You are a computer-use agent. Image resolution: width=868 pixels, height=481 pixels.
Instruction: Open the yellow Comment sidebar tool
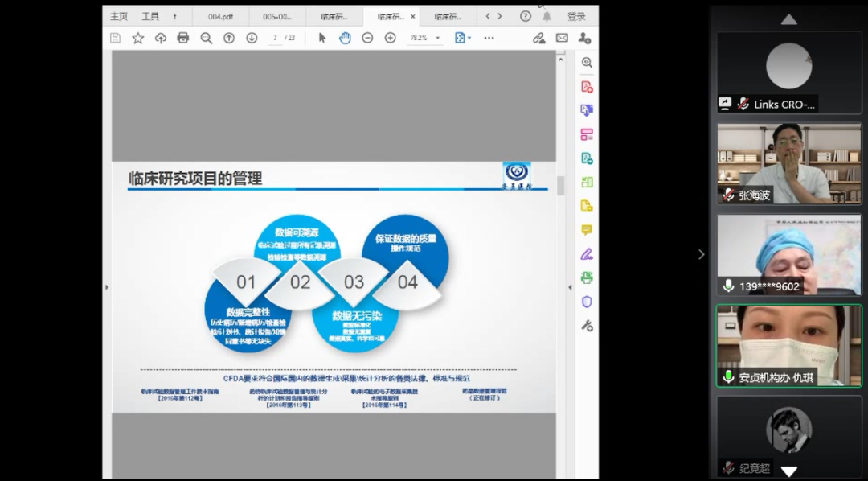[587, 230]
